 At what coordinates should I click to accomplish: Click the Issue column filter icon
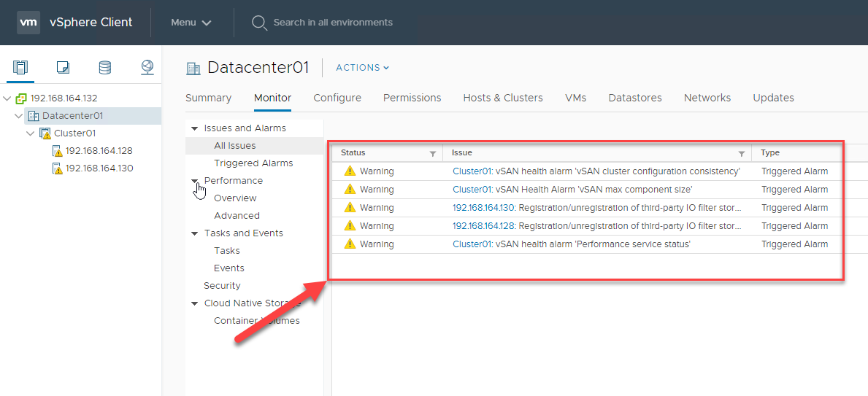click(741, 154)
